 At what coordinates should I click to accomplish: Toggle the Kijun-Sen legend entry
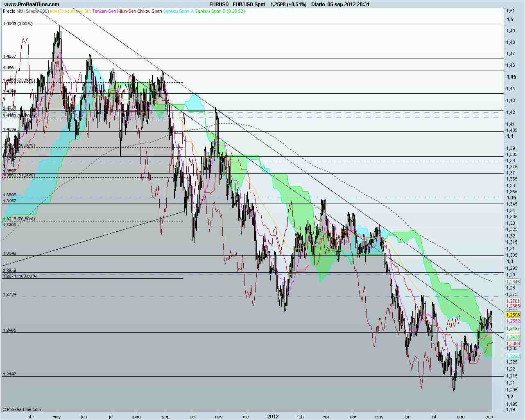[126, 12]
